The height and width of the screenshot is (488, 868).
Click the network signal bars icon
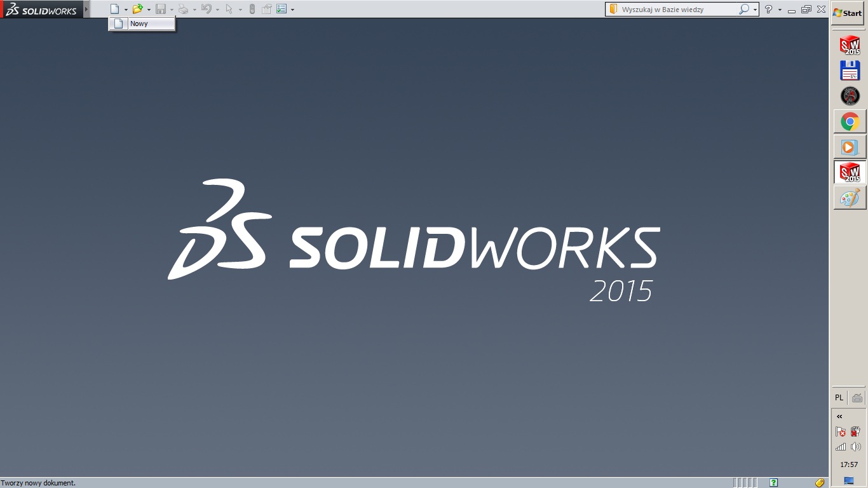click(x=841, y=447)
